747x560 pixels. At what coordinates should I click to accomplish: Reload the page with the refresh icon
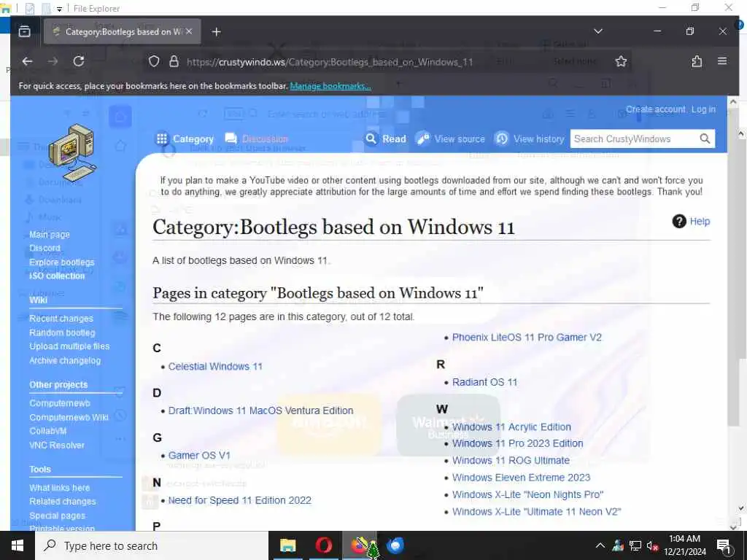(79, 61)
